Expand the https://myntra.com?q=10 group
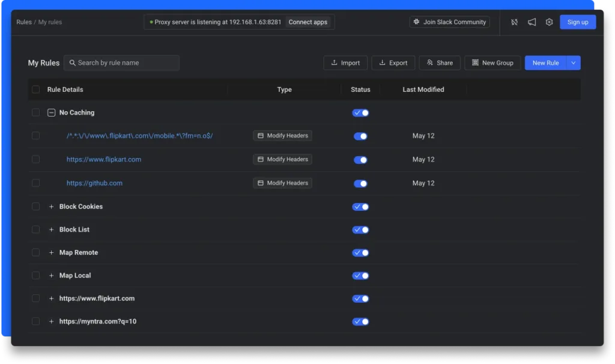The width and height of the screenshot is (615, 364). coord(52,321)
